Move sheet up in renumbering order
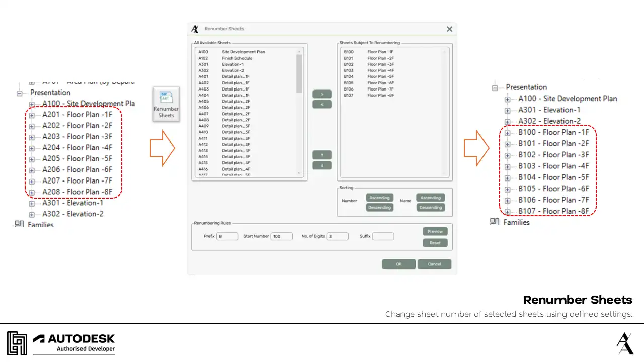The width and height of the screenshot is (644, 362). [322, 155]
